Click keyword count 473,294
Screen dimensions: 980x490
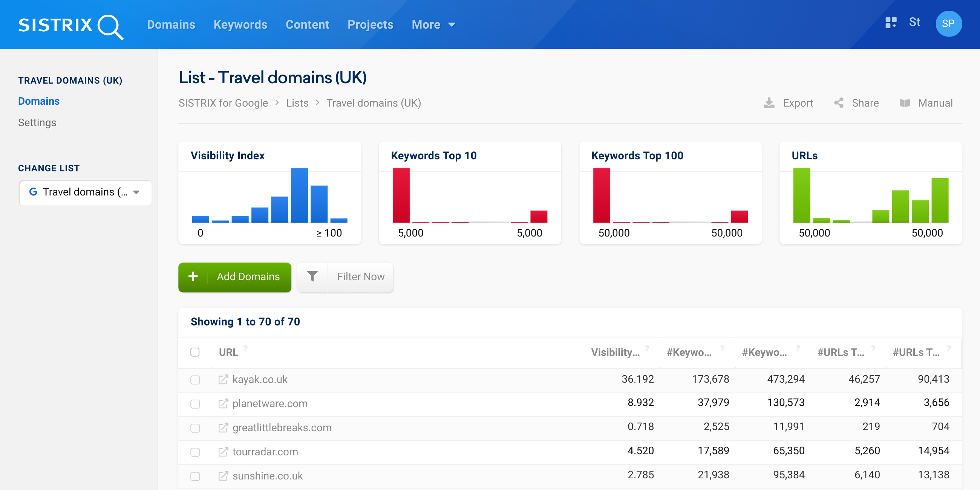click(786, 379)
